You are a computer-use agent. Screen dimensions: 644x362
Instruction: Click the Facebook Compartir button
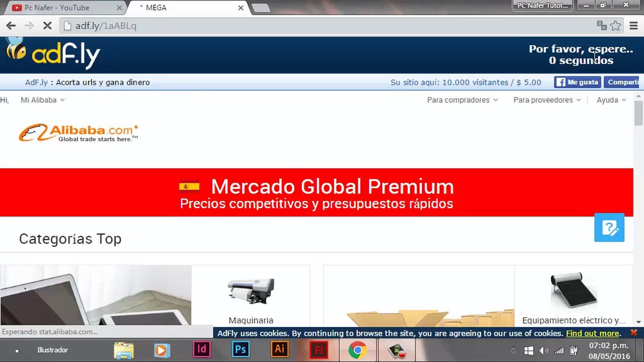pyautogui.click(x=621, y=82)
